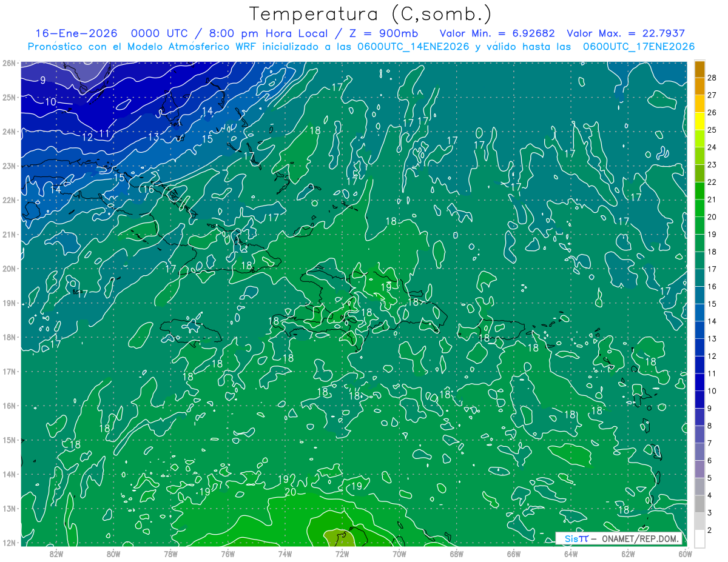The height and width of the screenshot is (562, 728).
Task: Click color scale swatch between 25 and 26
Action: (x=699, y=121)
